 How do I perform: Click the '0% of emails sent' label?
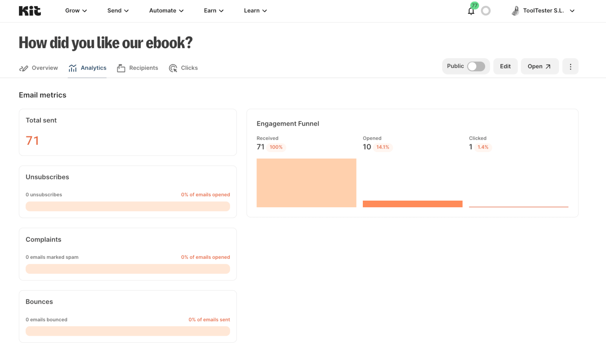tap(209, 320)
